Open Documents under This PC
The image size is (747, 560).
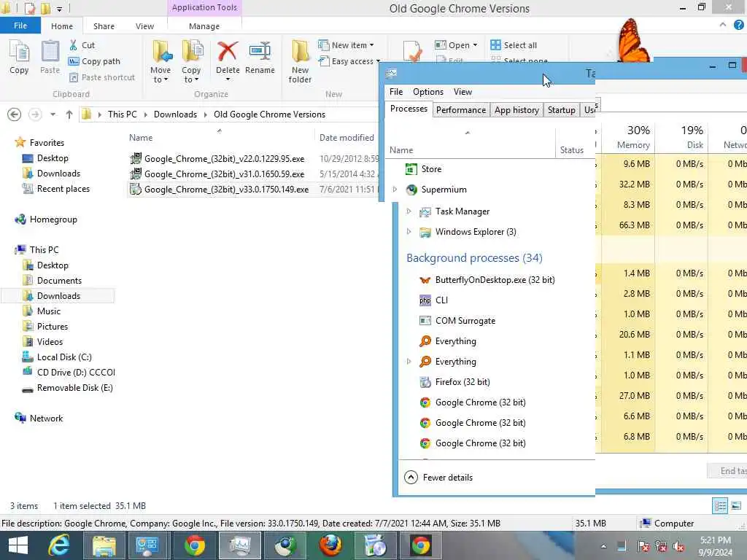pyautogui.click(x=53, y=281)
